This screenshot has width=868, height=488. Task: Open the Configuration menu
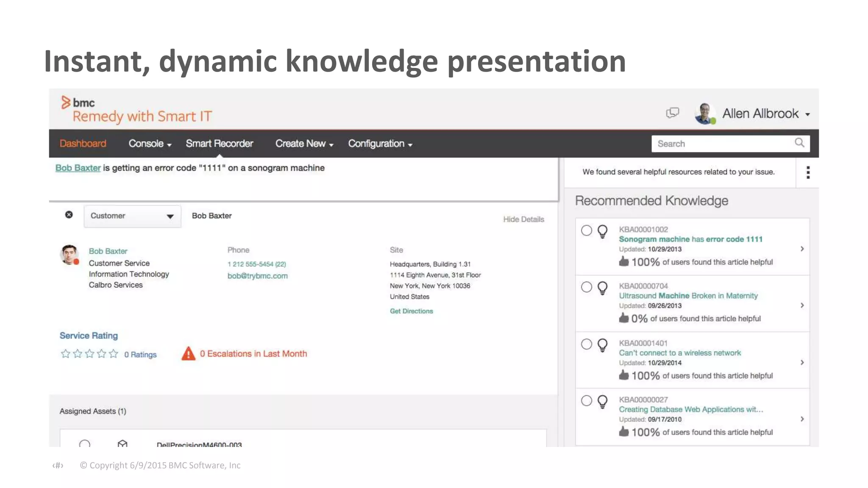pos(380,144)
